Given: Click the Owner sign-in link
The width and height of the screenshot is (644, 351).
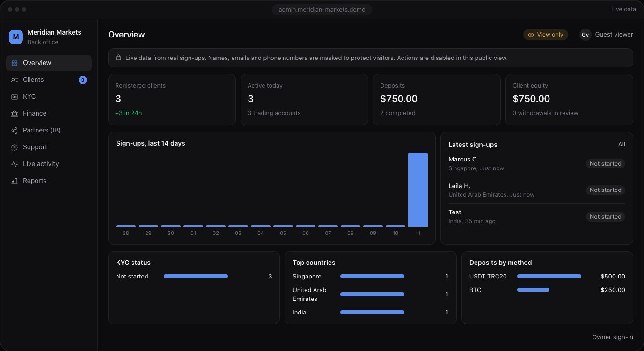Looking at the screenshot, I should click(612, 337).
